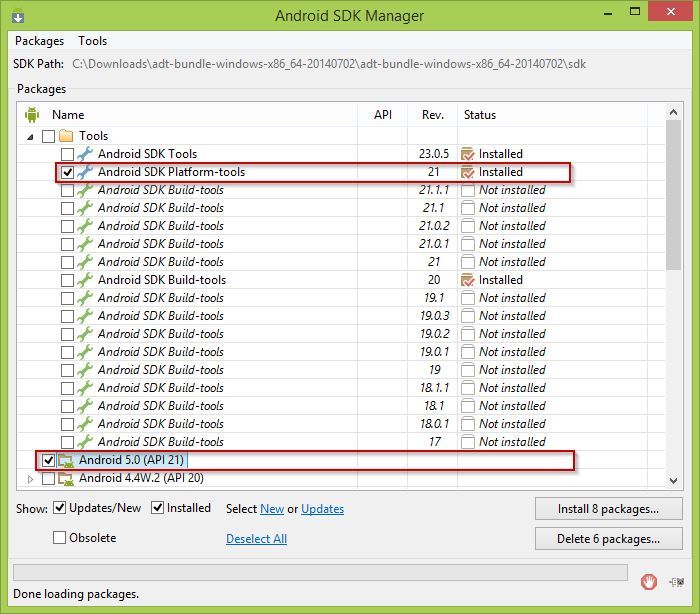
Task: Close the Android SDK Manager window
Action: coord(671,12)
